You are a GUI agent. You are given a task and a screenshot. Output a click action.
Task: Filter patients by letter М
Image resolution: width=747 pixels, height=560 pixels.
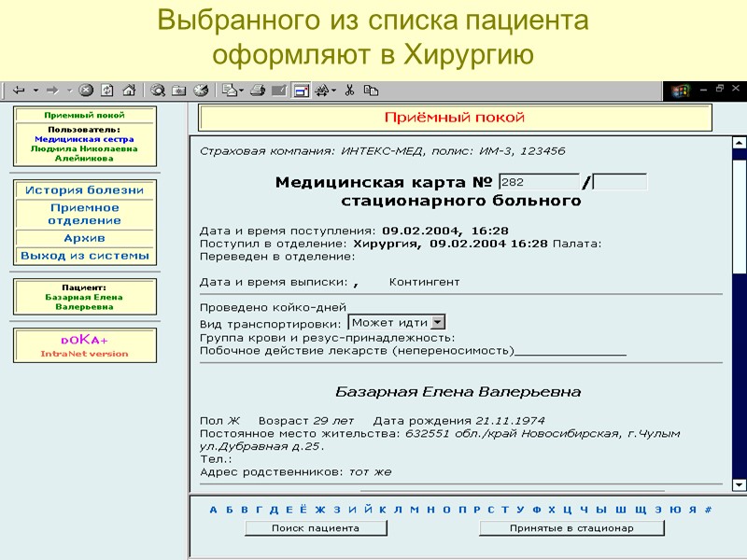tap(415, 510)
